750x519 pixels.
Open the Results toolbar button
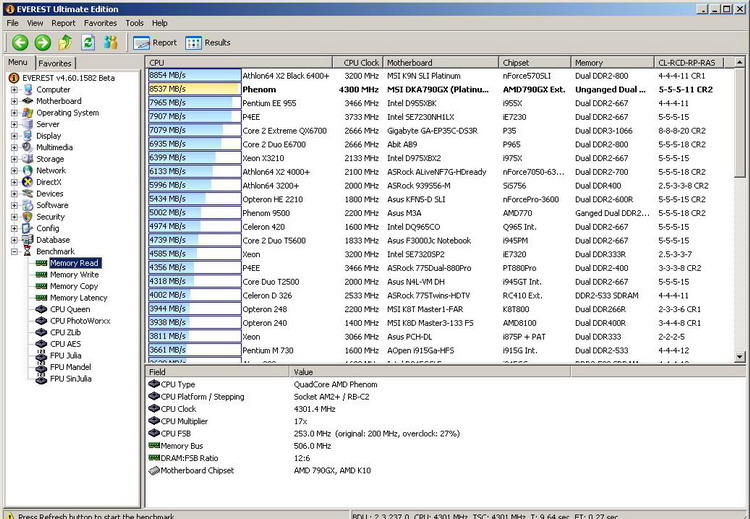[208, 43]
